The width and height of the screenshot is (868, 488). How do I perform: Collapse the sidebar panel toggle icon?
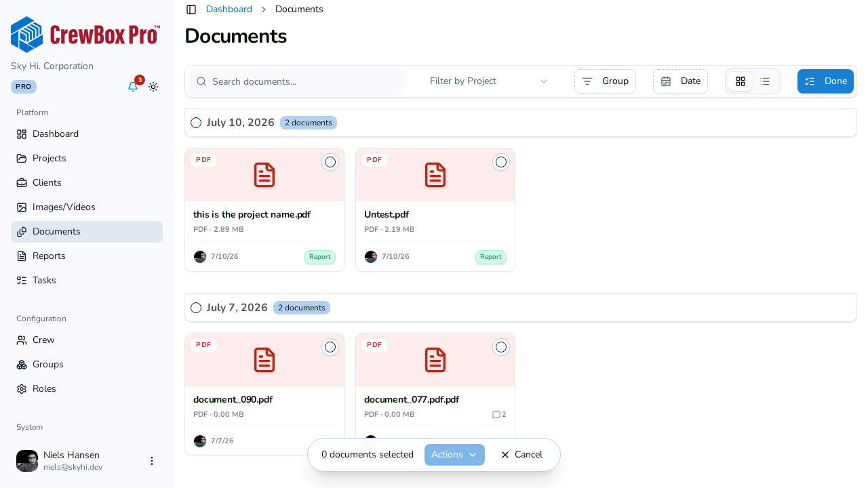click(191, 9)
